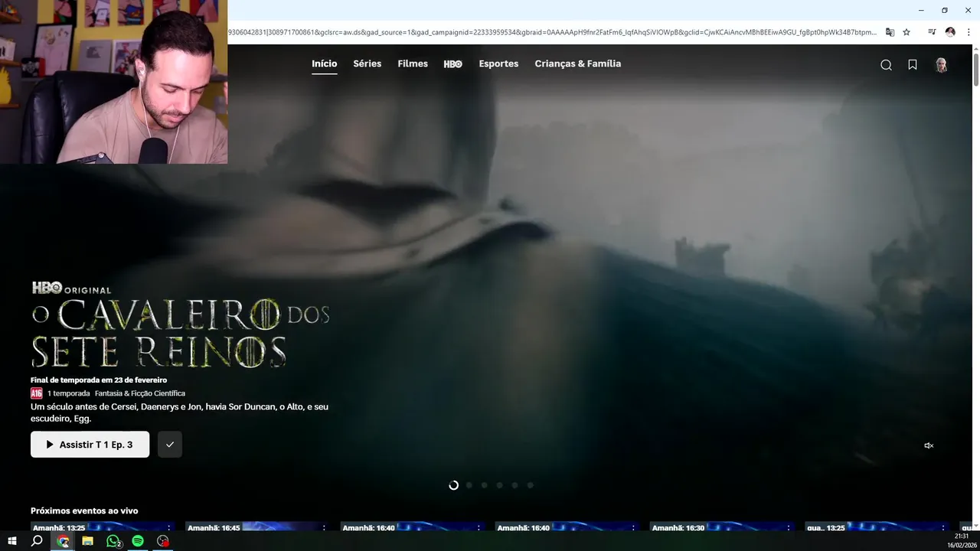Switch to Chrome in the taskbar

63,541
